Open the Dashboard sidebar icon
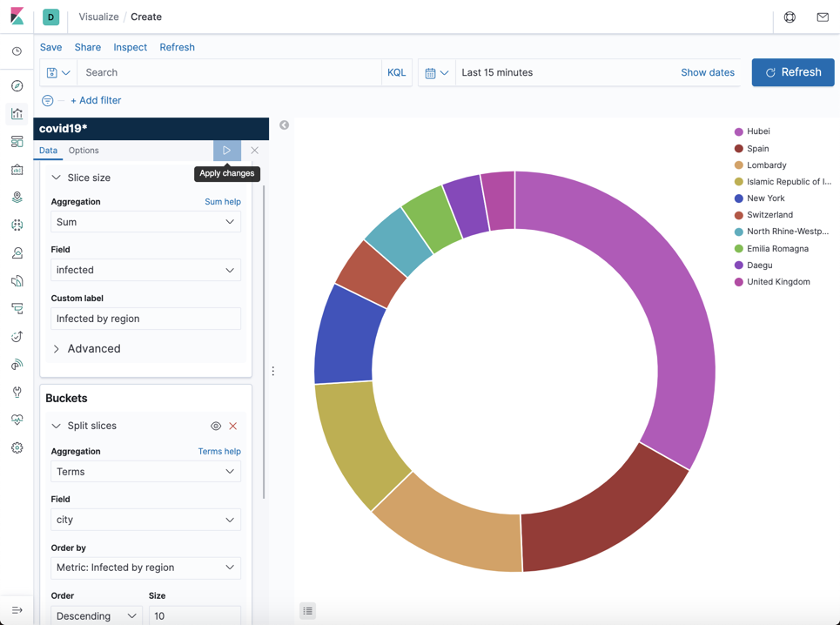The width and height of the screenshot is (840, 625). click(17, 141)
